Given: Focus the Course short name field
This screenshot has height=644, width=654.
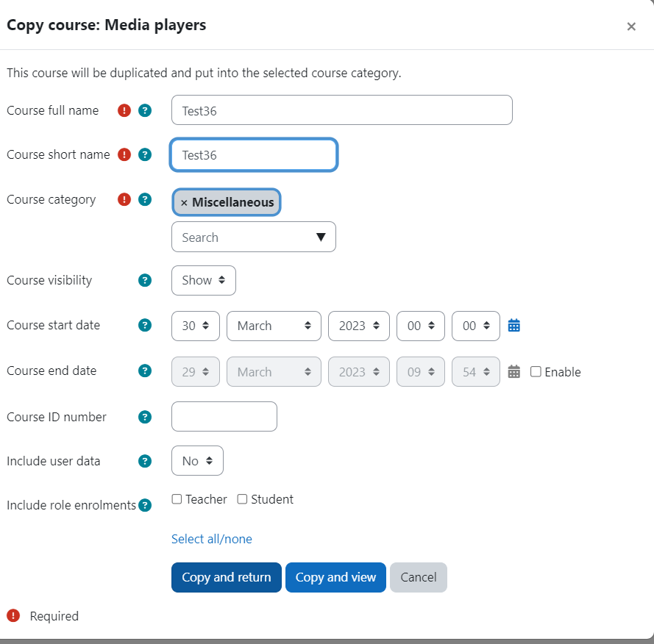Looking at the screenshot, I should [x=254, y=154].
